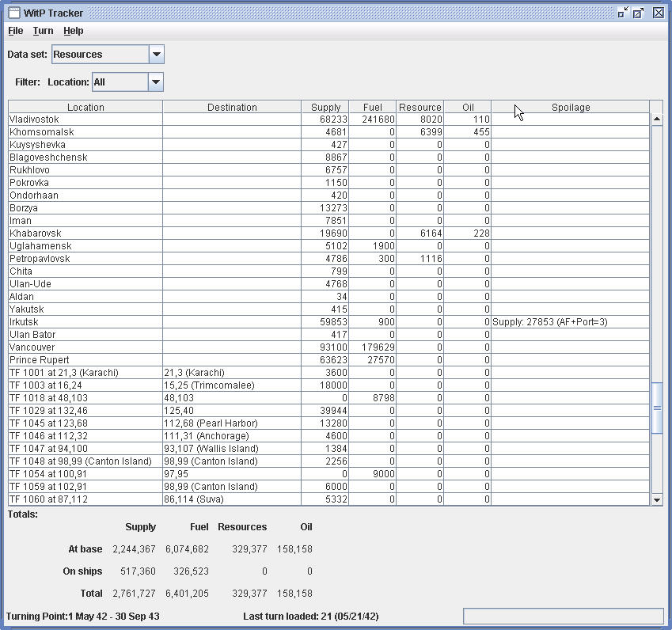Select the Chita location cell
Image resolution: width=672 pixels, height=630 pixels.
point(85,271)
